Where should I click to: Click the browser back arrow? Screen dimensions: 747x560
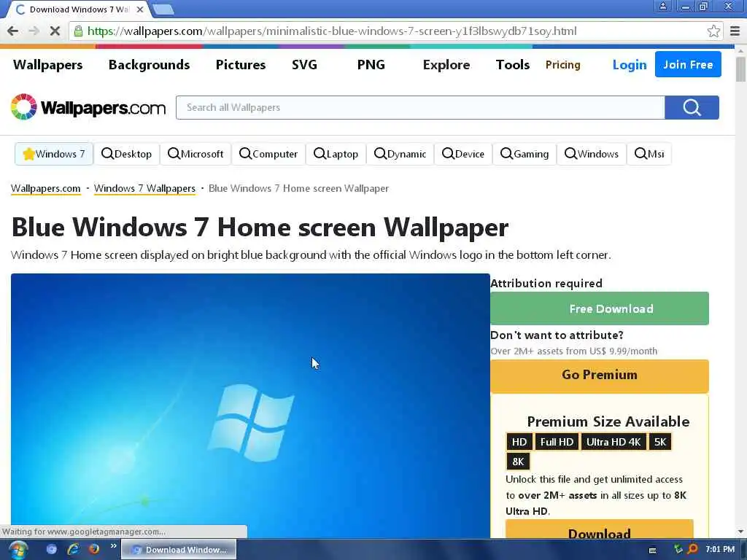point(13,31)
